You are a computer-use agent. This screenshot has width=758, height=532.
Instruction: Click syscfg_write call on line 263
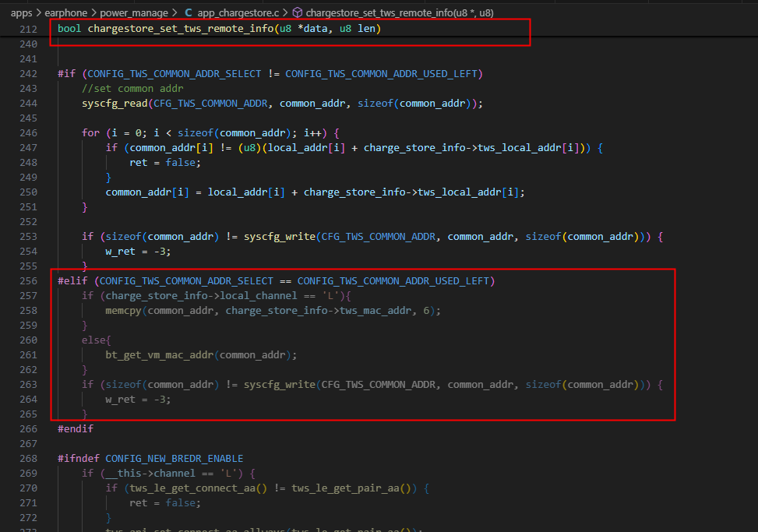280,385
